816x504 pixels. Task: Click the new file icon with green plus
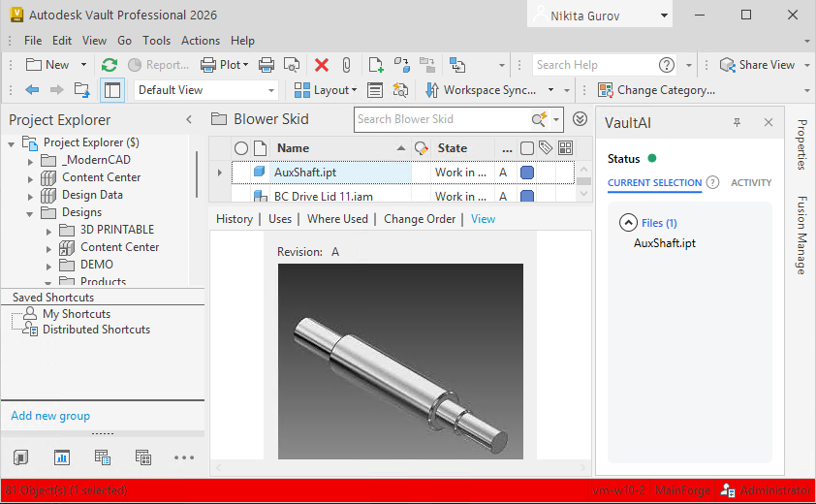click(376, 65)
